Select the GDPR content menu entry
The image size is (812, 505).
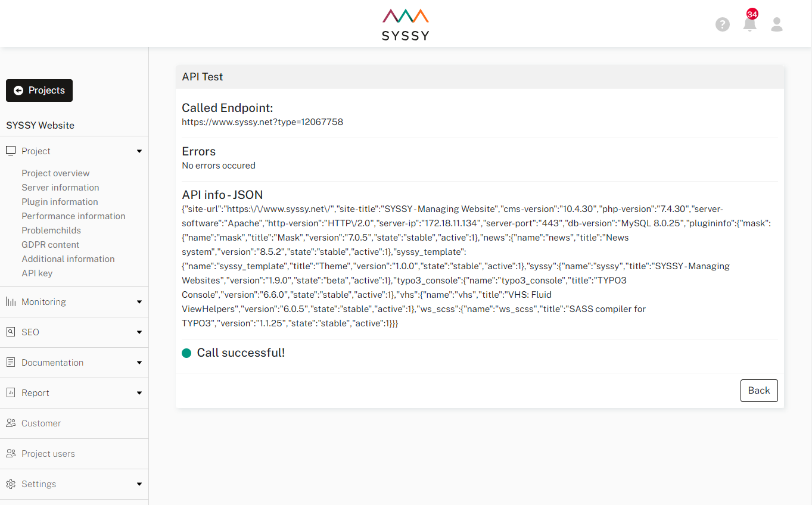pos(50,244)
